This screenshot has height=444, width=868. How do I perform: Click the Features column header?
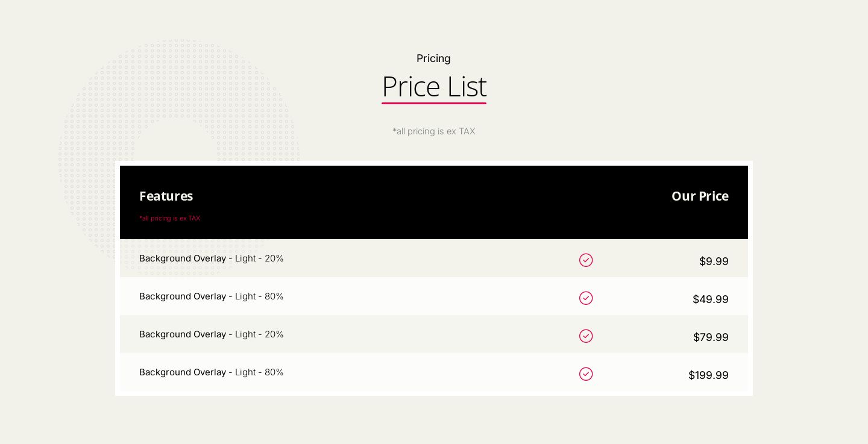coord(166,196)
